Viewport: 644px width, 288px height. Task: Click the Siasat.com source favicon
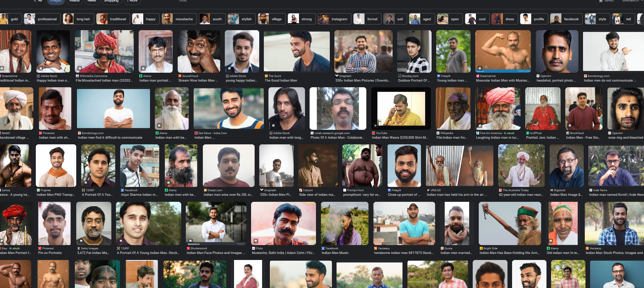[x=205, y=190]
